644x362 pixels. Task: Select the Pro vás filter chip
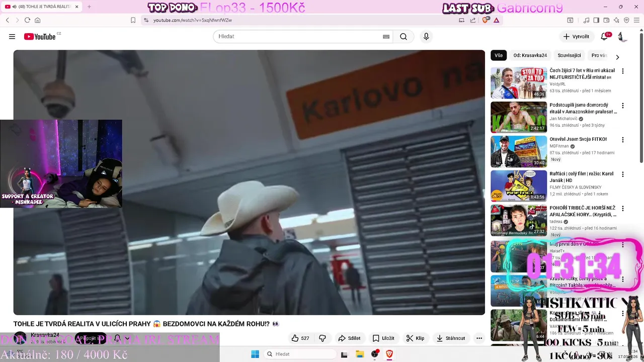(599, 55)
